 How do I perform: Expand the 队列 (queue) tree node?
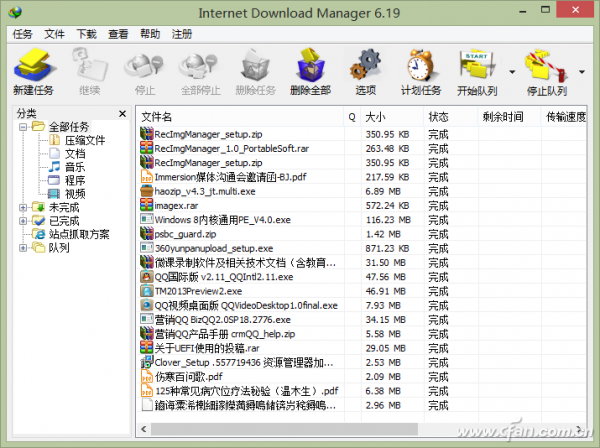click(x=23, y=247)
